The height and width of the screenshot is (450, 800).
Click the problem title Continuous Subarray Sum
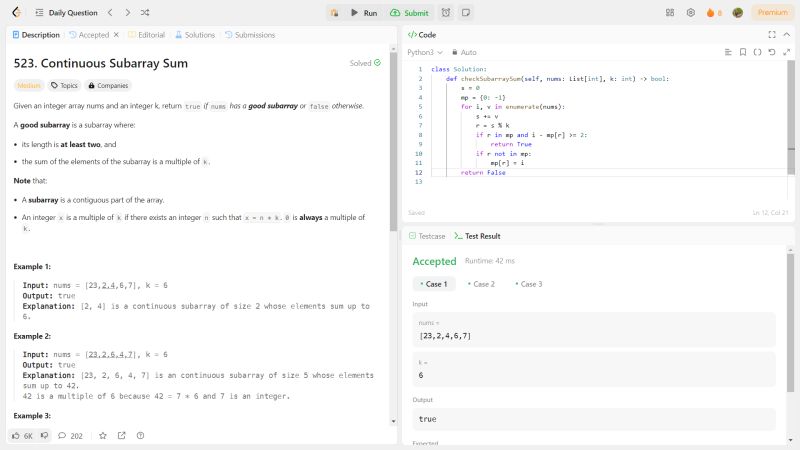101,63
